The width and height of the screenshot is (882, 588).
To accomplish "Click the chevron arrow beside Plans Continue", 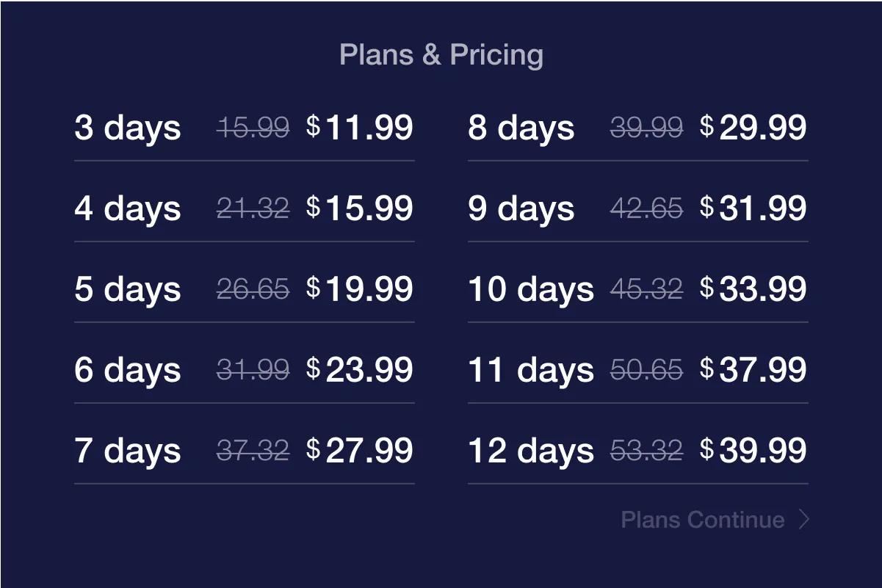I will tap(804, 520).
